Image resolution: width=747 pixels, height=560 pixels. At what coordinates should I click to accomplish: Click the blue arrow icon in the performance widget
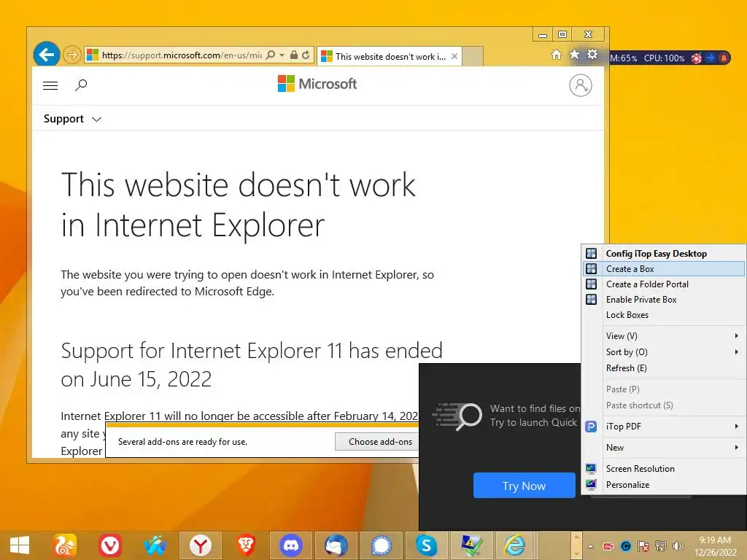pyautogui.click(x=710, y=58)
